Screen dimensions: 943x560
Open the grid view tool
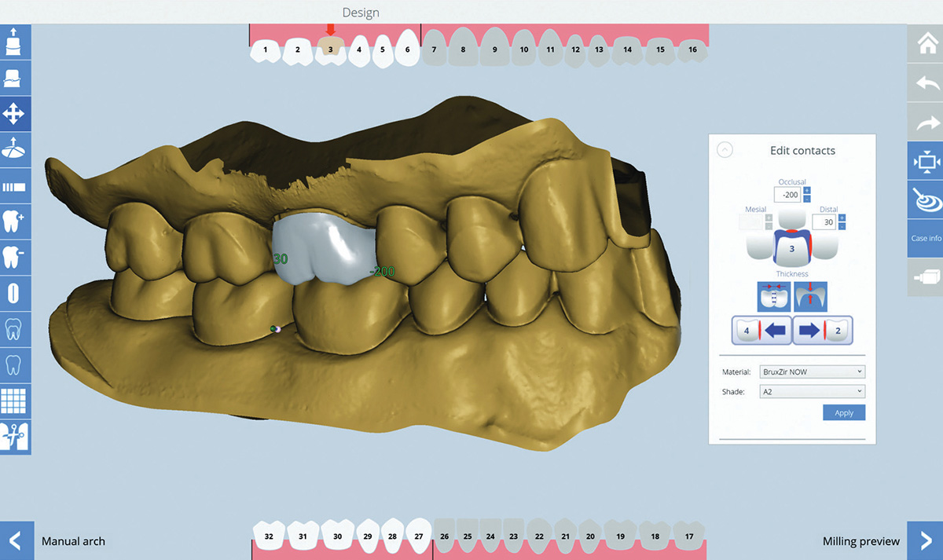[15, 401]
